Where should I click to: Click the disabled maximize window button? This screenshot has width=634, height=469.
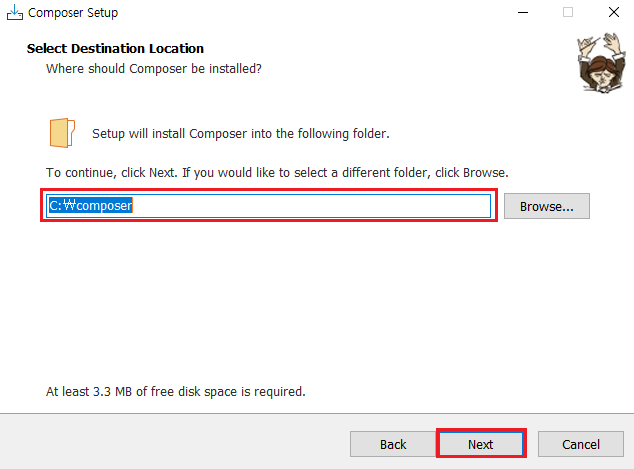pyautogui.click(x=568, y=13)
